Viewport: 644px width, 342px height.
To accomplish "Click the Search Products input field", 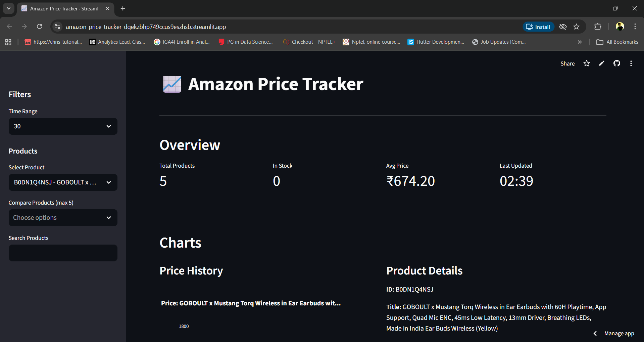I will [63, 253].
